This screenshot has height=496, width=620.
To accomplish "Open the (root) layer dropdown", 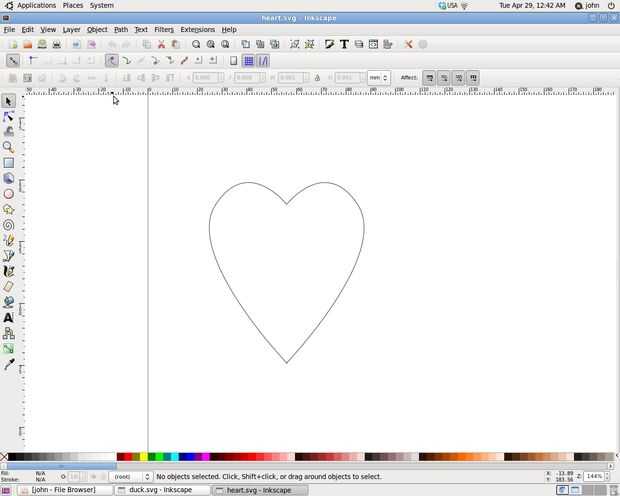I will [130, 477].
